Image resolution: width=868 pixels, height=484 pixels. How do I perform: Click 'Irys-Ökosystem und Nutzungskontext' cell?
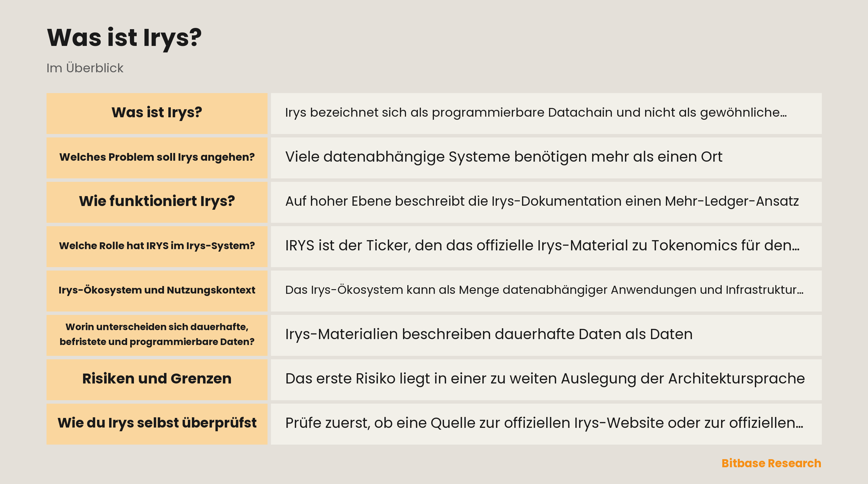(157, 291)
